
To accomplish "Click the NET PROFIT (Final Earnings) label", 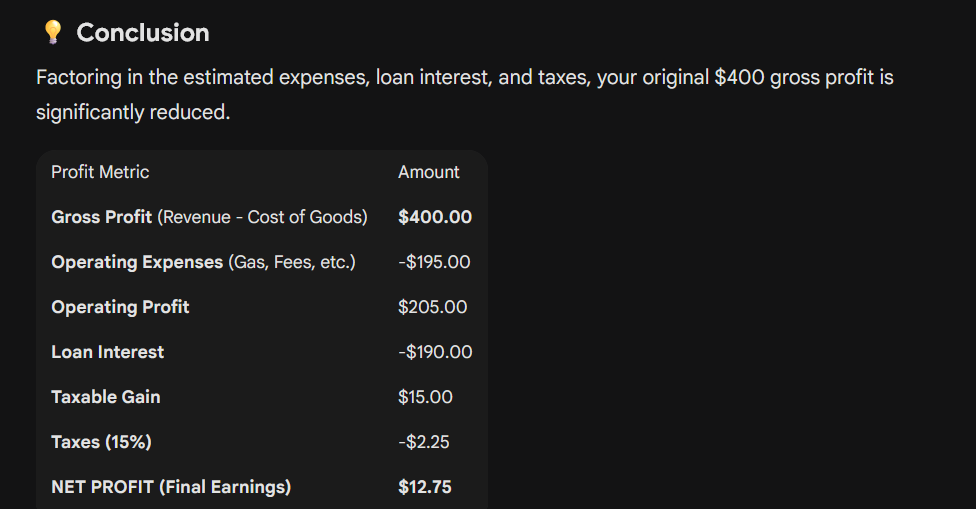I will (x=171, y=487).
